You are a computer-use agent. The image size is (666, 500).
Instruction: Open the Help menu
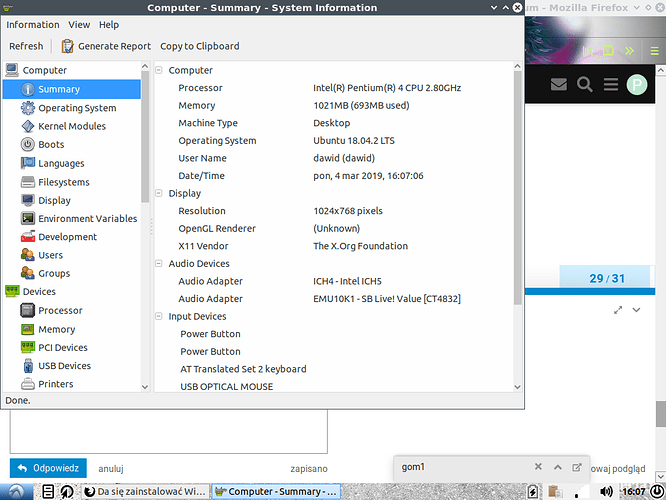109,25
